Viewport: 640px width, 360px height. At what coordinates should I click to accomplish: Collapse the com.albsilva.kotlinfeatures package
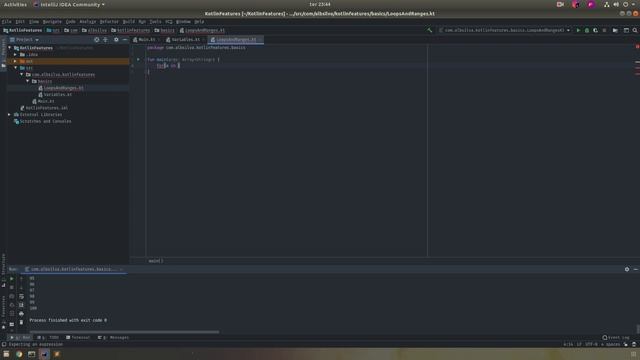[22, 75]
